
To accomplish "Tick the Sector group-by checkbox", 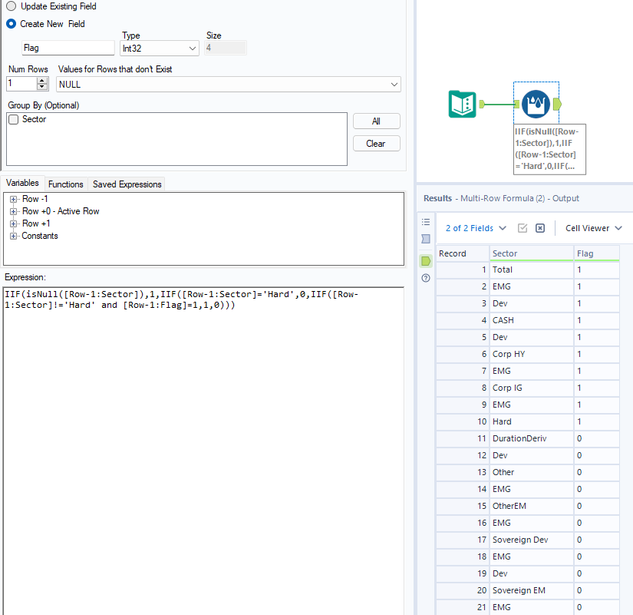I will (14, 120).
